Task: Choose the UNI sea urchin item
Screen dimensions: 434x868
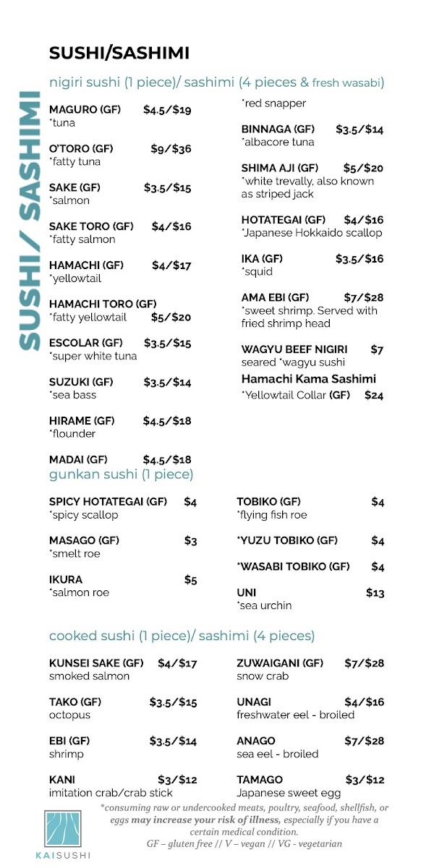Action: (x=310, y=599)
